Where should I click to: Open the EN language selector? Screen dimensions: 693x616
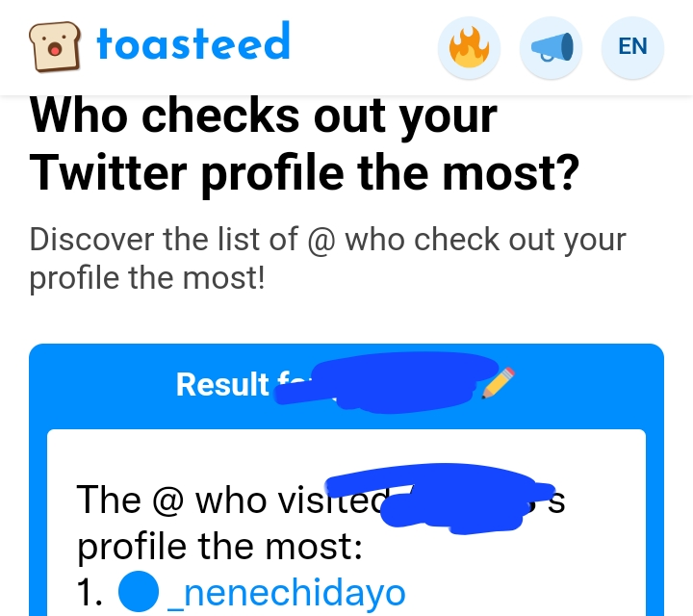[632, 48]
